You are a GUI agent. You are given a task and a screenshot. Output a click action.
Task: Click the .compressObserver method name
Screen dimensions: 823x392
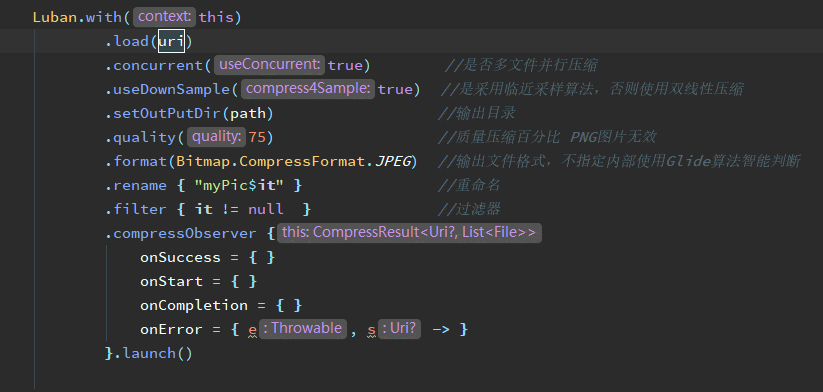click(181, 234)
